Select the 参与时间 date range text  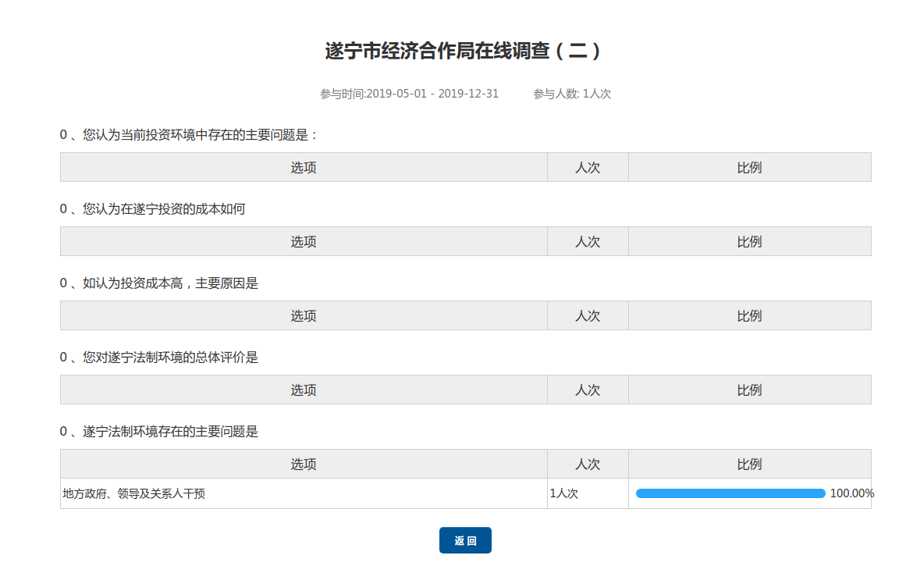pyautogui.click(x=409, y=94)
